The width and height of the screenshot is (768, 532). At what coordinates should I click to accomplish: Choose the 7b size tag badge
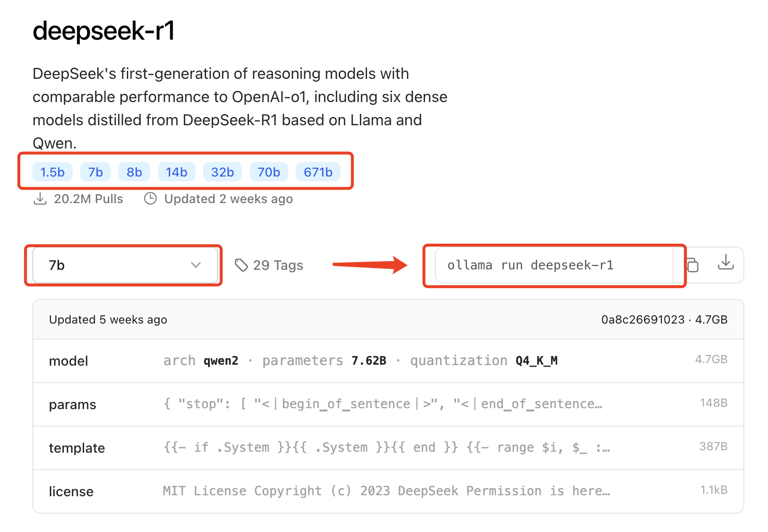point(95,172)
